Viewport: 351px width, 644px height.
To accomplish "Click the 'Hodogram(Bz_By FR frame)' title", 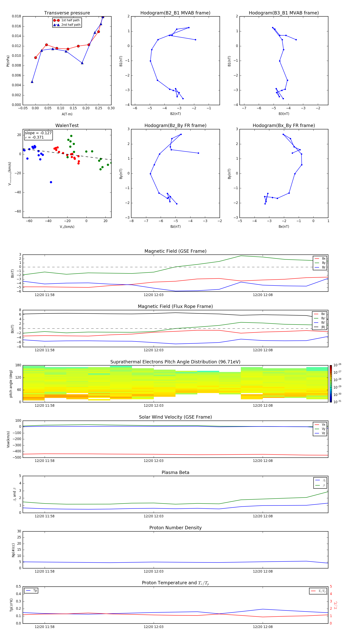I will pyautogui.click(x=175, y=125).
